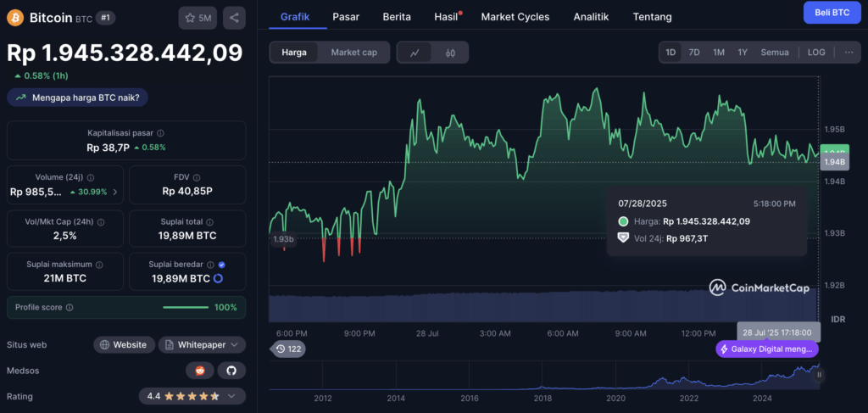
Task: Click the pause handle on the mini timeline
Action: pyautogui.click(x=820, y=375)
